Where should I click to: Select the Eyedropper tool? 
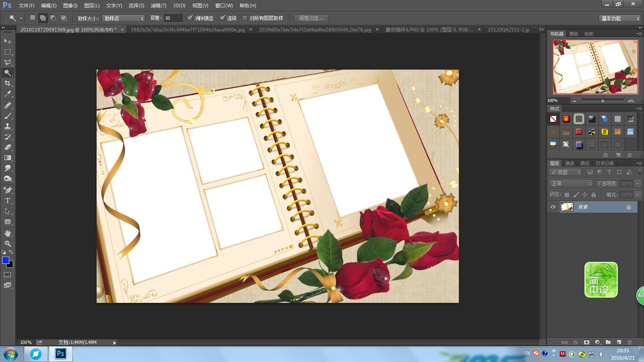[8, 94]
